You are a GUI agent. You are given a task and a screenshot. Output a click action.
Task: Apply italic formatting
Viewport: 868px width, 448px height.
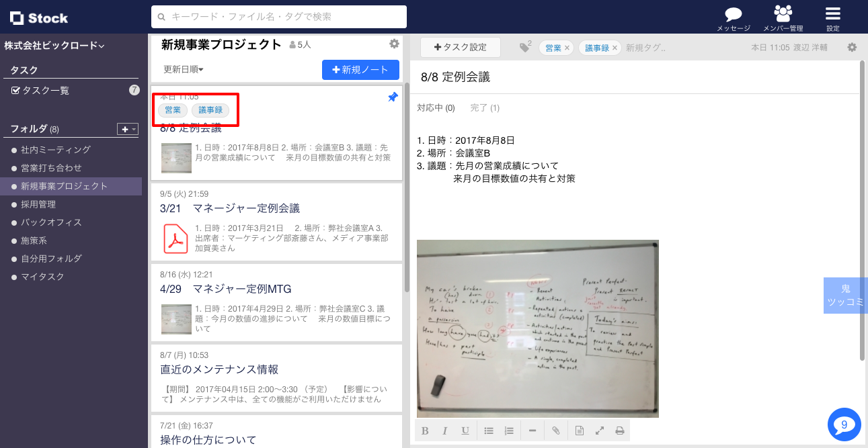pos(445,430)
